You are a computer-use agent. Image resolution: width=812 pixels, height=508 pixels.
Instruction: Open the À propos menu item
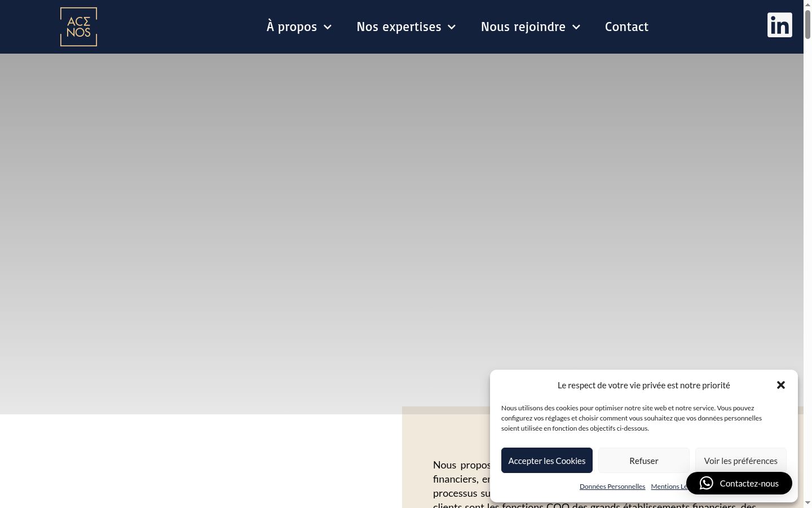[x=292, y=27]
